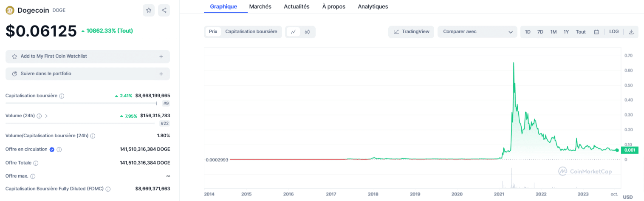
Task: Expand the Volume (24h) chevron
Action: point(46,116)
